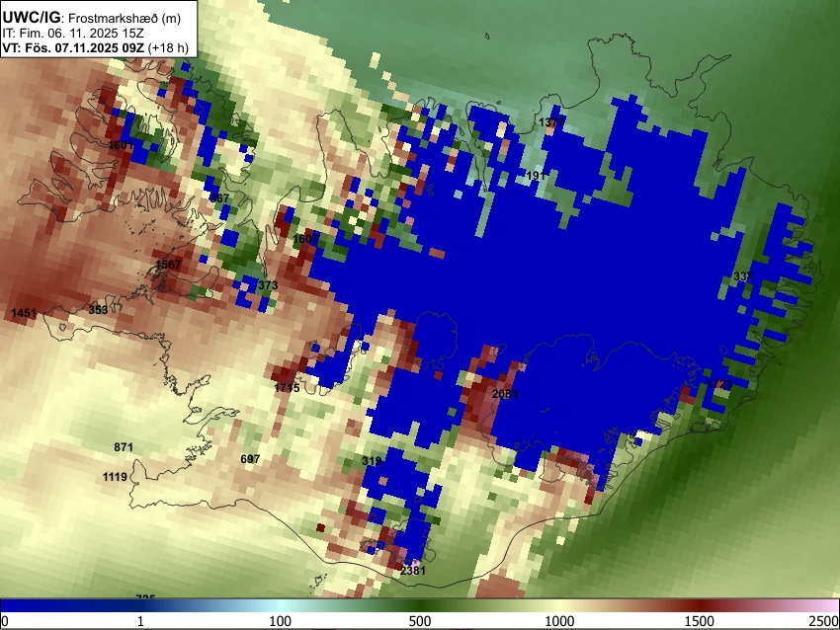
Task: Click the map value 191
Action: [x=536, y=176]
